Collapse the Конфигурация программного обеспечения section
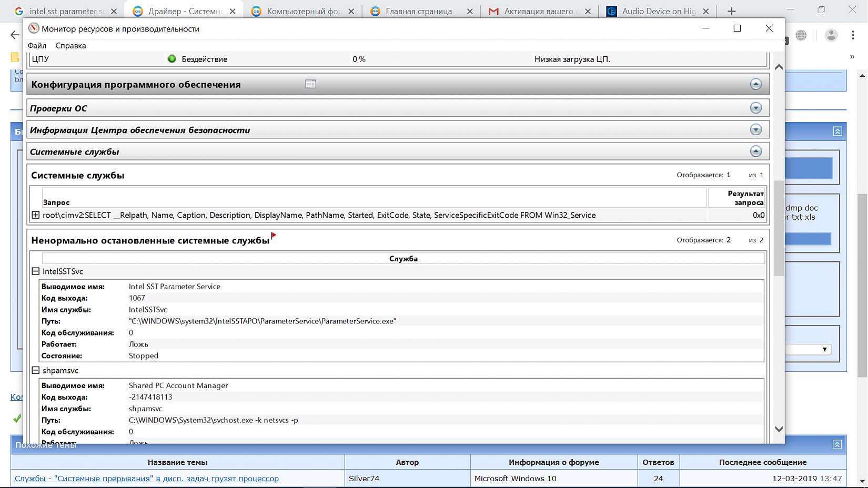868x488 pixels. [x=756, y=84]
